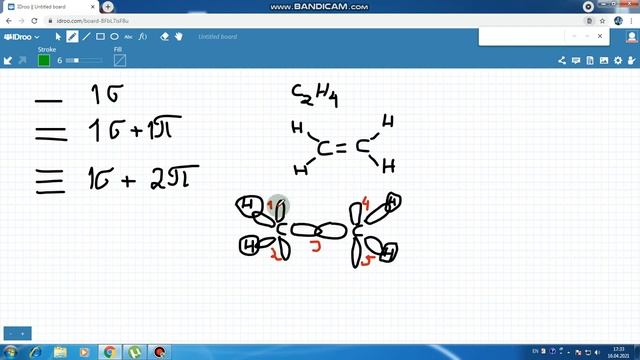The image size is (640, 360).
Task: Open the f() formula tool
Action: click(x=142, y=37)
